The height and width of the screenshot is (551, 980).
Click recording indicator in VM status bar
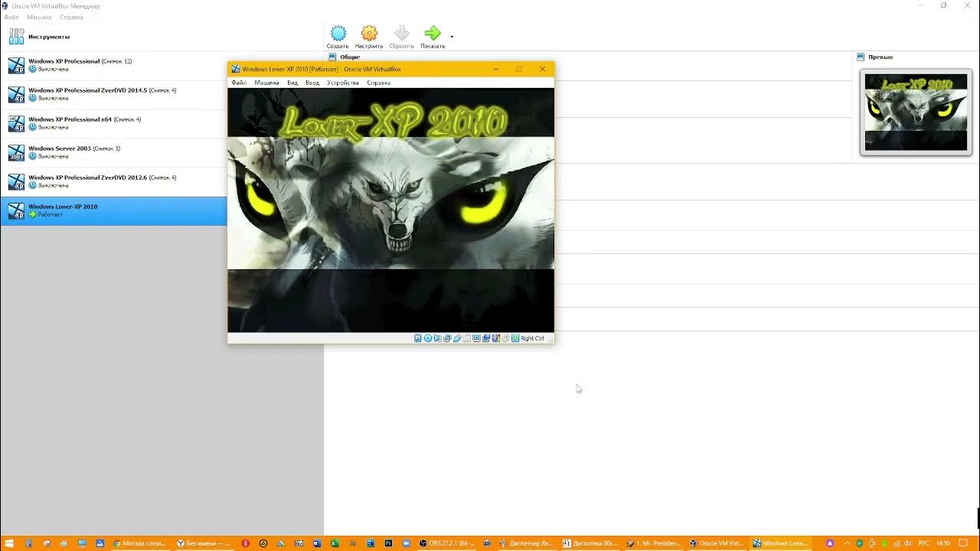(x=486, y=338)
